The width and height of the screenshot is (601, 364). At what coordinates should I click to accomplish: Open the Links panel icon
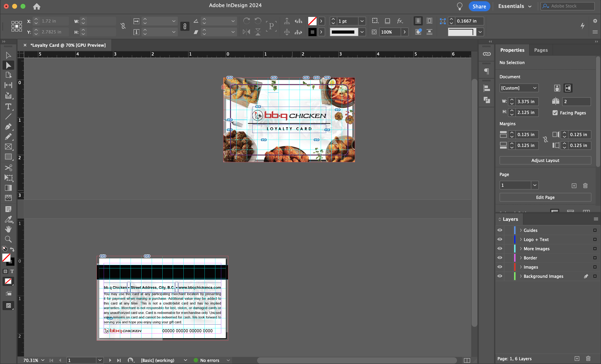(x=487, y=54)
